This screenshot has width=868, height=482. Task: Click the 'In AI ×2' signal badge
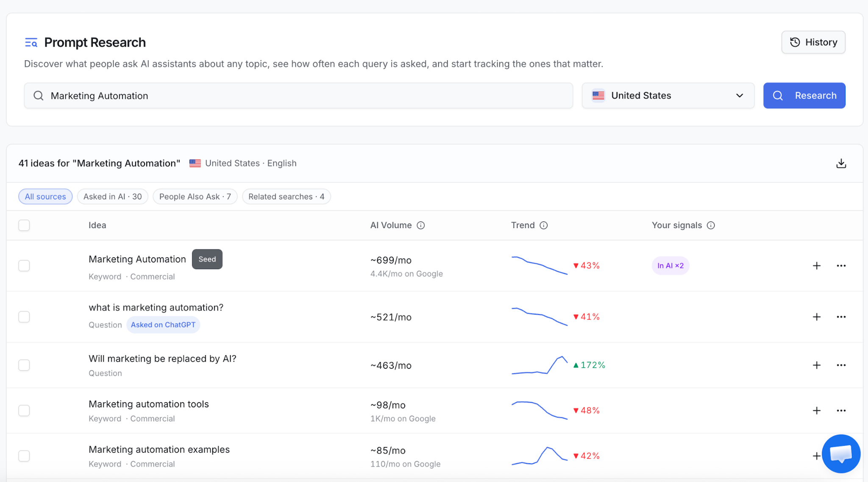[x=670, y=265]
